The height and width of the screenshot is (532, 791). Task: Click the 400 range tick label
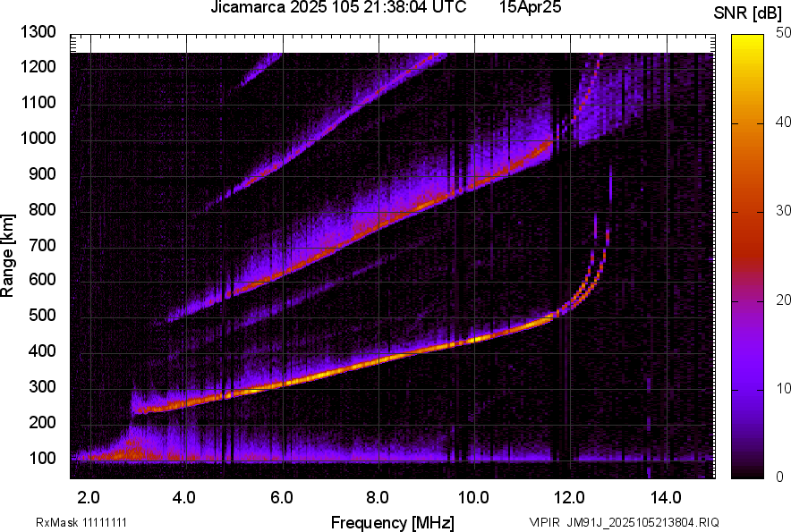pos(42,351)
